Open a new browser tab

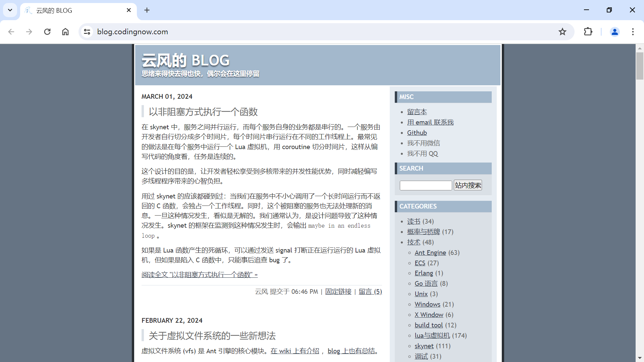[147, 10]
